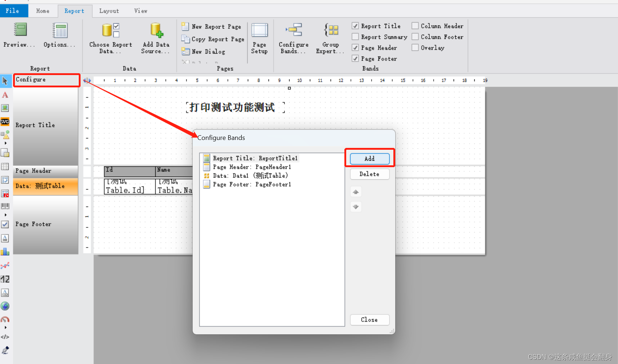Open Group Expert settings

(x=330, y=38)
